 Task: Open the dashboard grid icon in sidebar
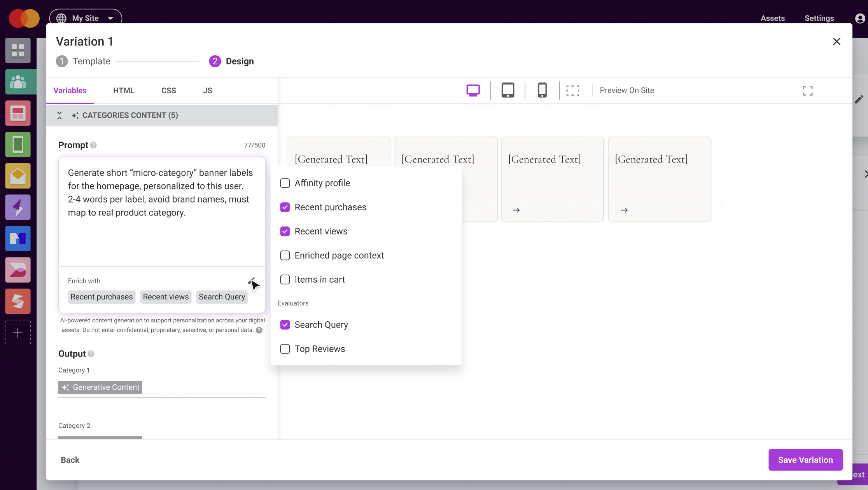[x=18, y=51]
